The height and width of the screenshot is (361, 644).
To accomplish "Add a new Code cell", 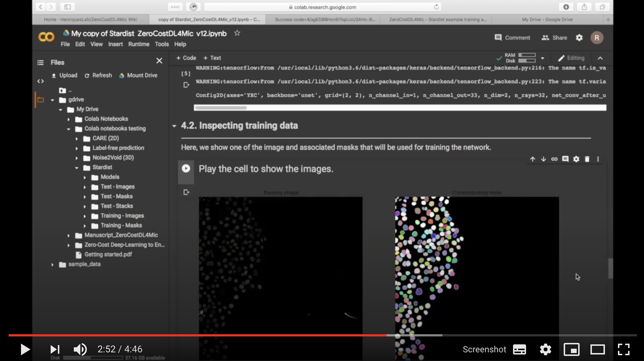I will tap(186, 58).
